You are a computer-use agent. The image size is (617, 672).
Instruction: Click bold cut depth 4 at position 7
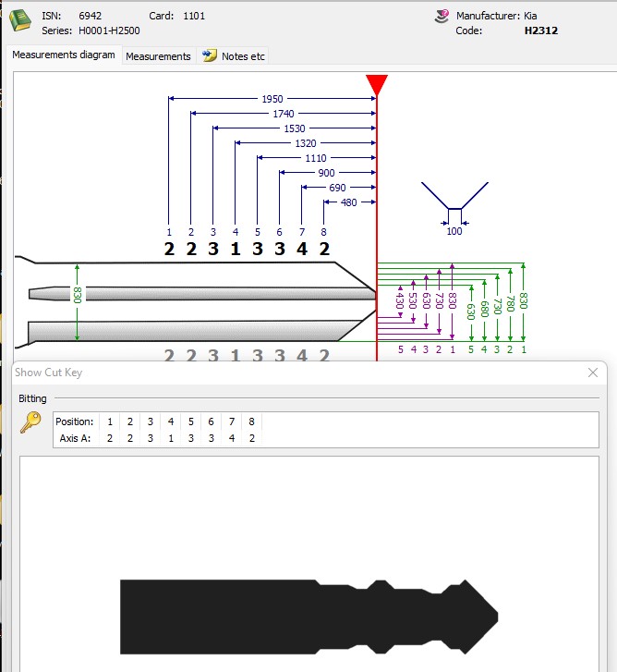point(302,249)
